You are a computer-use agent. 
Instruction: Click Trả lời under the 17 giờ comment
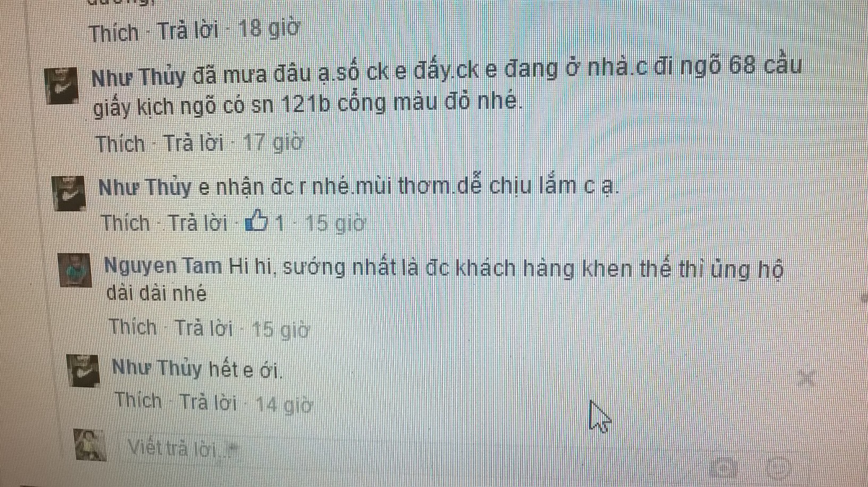[x=193, y=143]
